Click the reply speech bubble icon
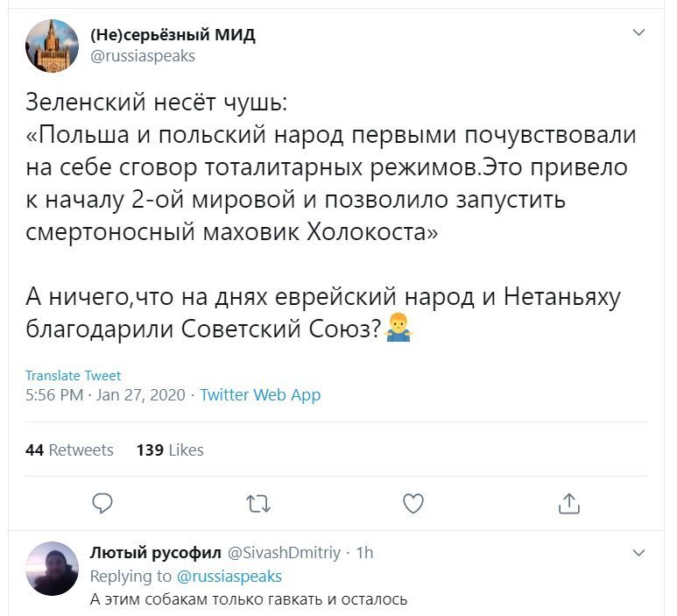 (x=102, y=503)
